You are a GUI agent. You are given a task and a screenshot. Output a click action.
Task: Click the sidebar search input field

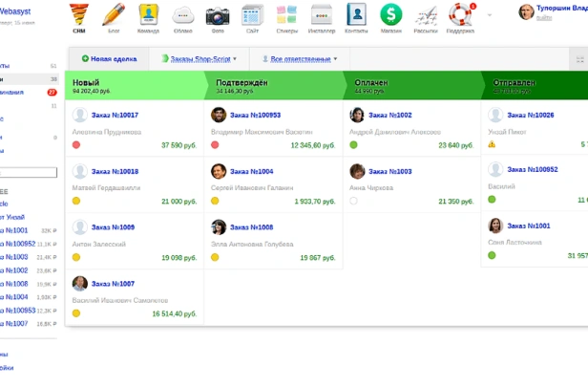pyautogui.click(x=29, y=173)
